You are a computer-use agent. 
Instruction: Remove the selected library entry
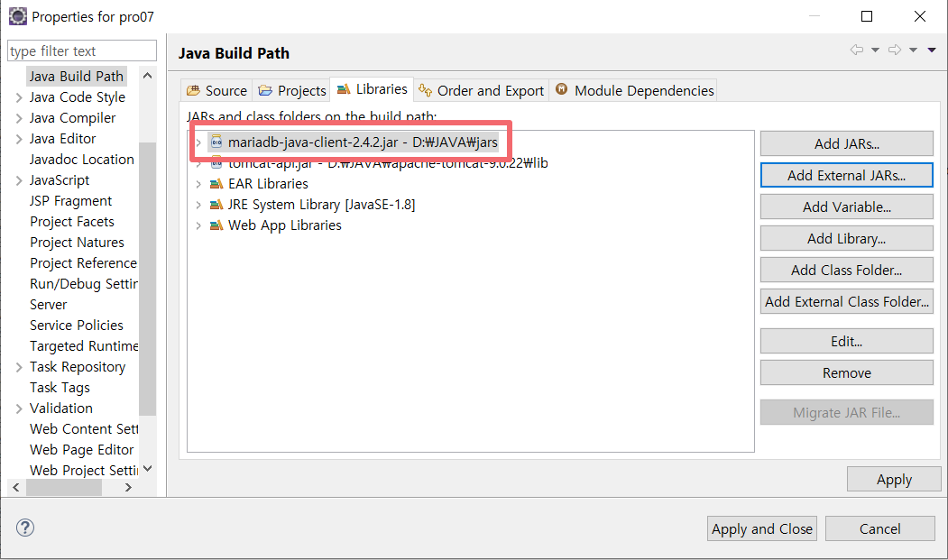(x=846, y=372)
